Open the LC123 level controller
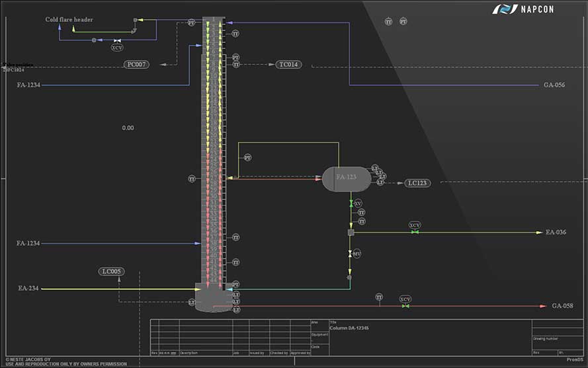The image size is (588, 368). 417,183
